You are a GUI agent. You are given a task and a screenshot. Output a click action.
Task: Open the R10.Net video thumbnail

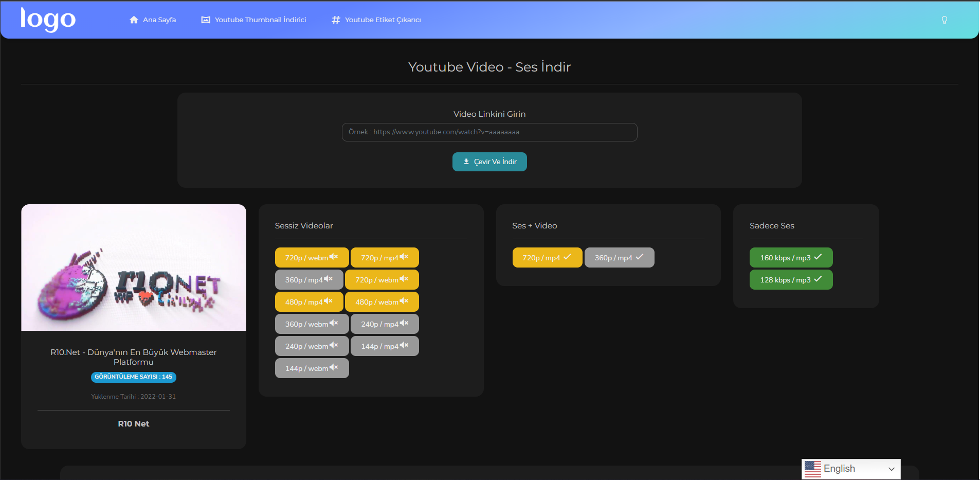pos(134,268)
